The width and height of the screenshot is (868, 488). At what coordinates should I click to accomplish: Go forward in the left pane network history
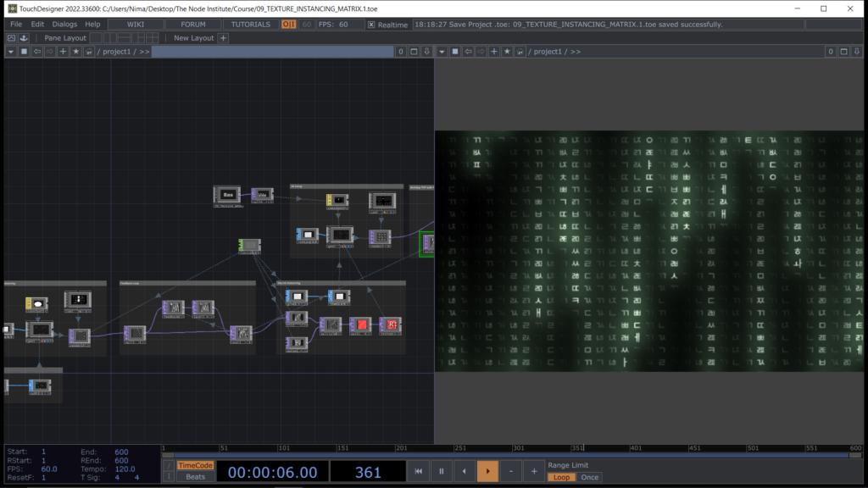click(50, 52)
